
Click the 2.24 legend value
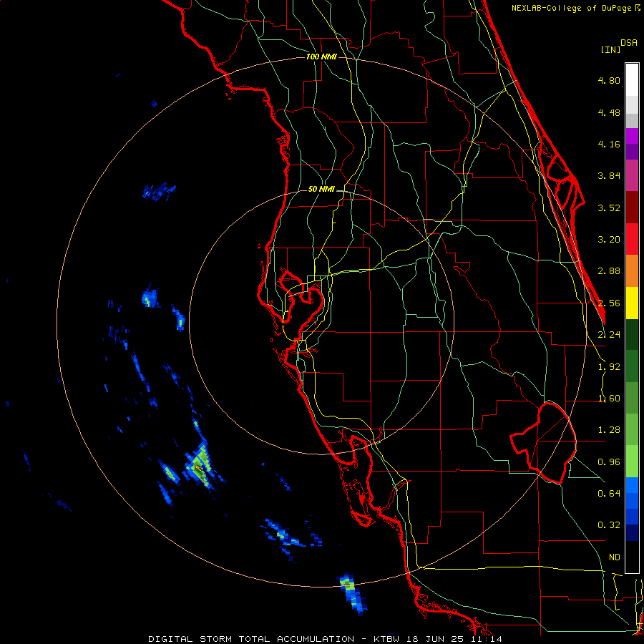coord(609,335)
